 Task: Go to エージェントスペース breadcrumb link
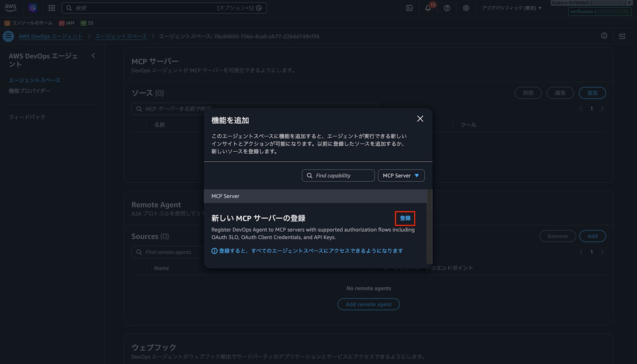[x=121, y=36]
